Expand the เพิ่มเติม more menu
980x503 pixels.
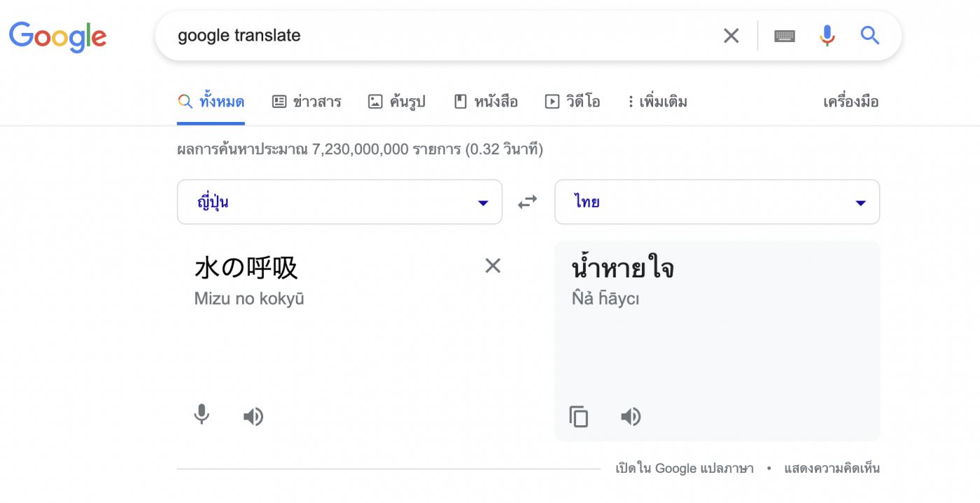coord(657,102)
